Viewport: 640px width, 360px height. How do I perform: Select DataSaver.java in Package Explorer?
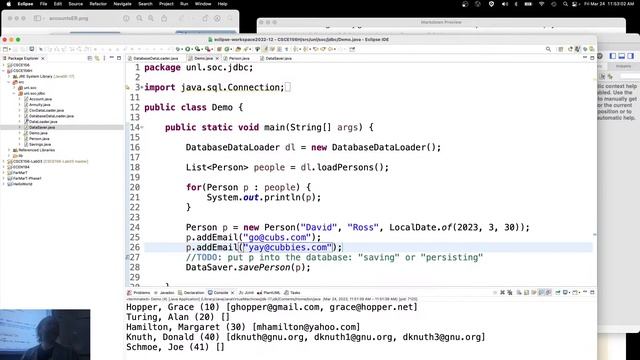[42, 127]
